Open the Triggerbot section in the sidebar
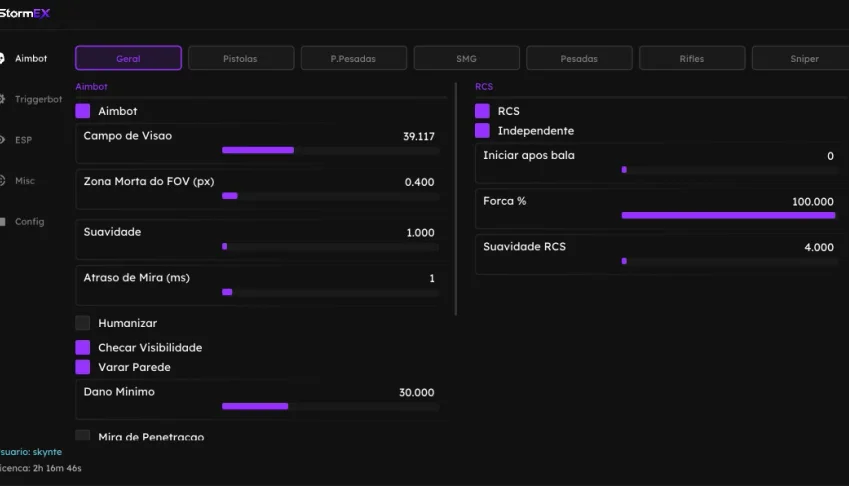 [x=31, y=99]
